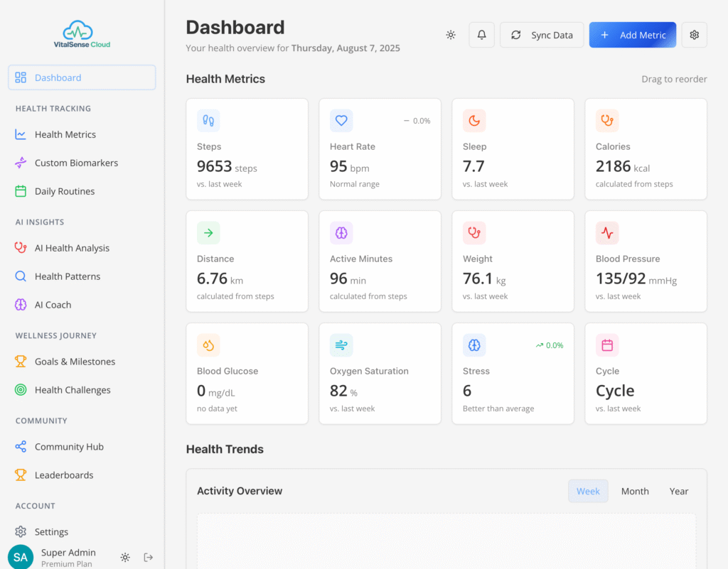Log out using sidebar exit icon
Image resolution: width=728 pixels, height=569 pixels.
(149, 558)
